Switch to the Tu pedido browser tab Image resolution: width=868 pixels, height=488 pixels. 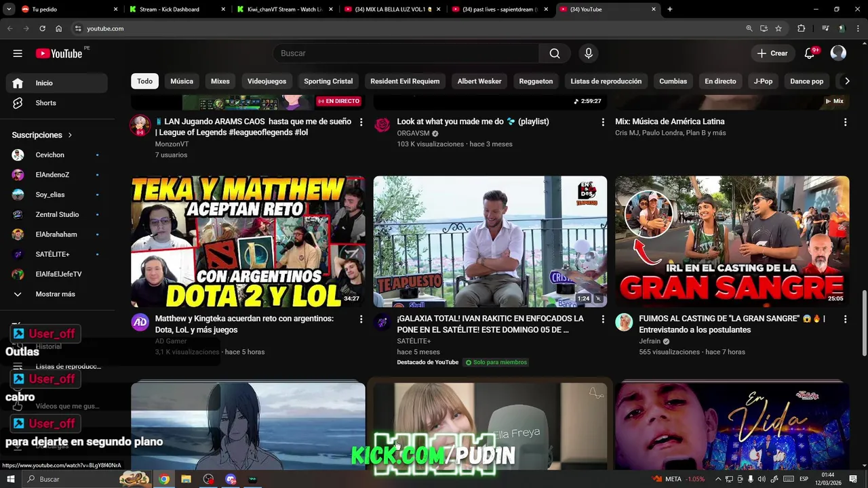click(x=67, y=9)
